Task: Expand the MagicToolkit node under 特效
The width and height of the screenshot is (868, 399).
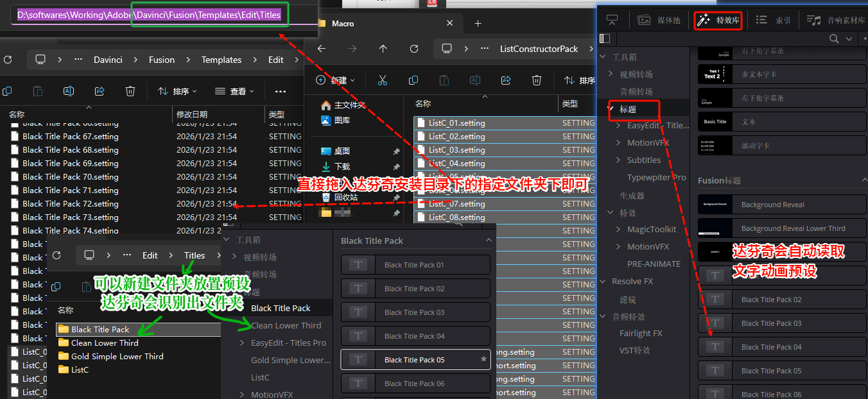Action: (618, 229)
